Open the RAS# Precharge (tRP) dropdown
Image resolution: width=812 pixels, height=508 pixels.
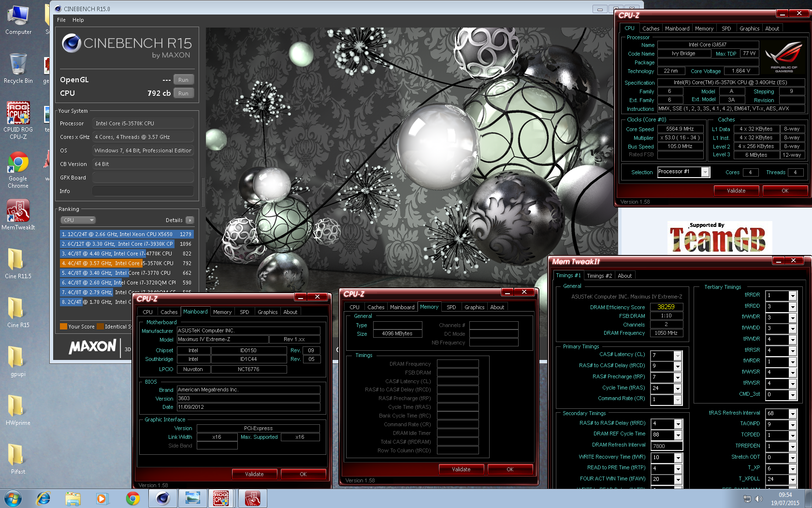678,377
